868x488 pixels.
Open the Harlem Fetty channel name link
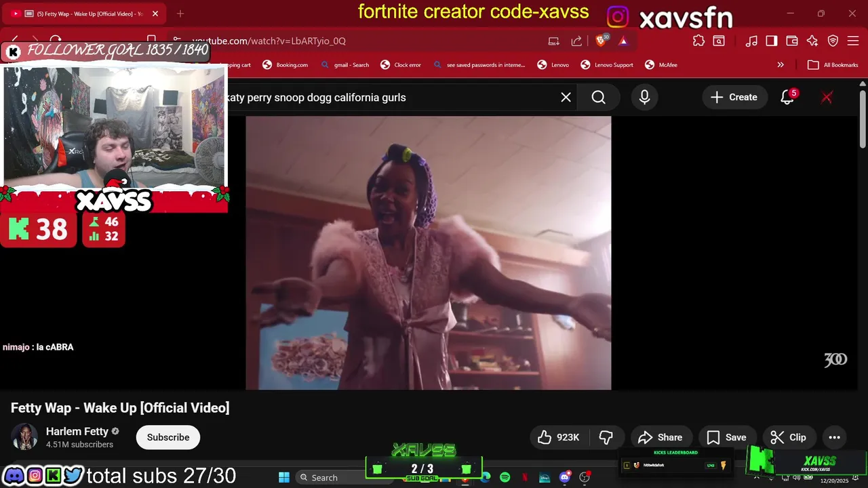(x=77, y=431)
